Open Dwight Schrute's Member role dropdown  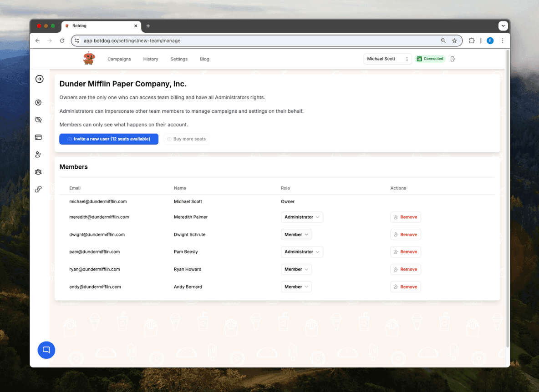296,235
